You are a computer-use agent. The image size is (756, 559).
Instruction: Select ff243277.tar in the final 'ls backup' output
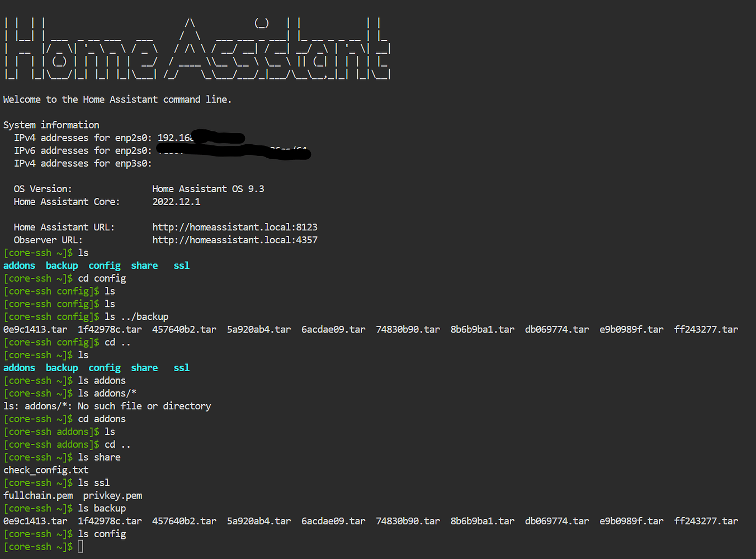pyautogui.click(x=706, y=522)
